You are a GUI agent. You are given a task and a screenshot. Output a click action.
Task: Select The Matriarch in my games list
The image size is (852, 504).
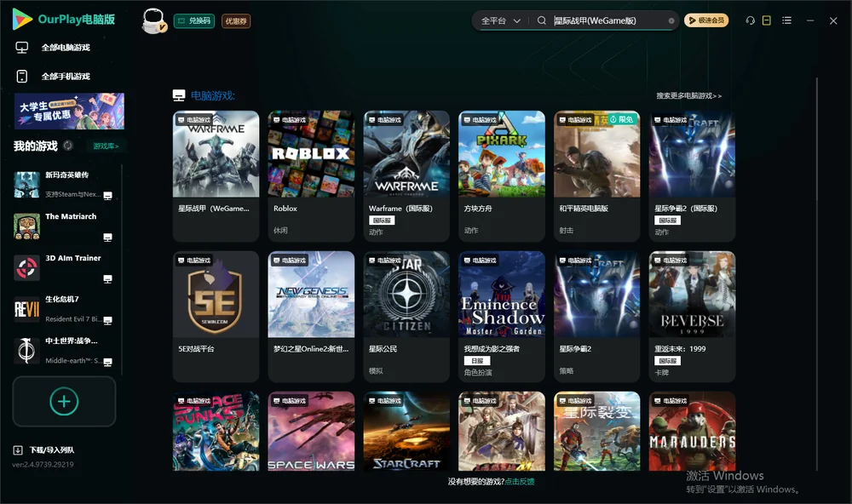63,226
